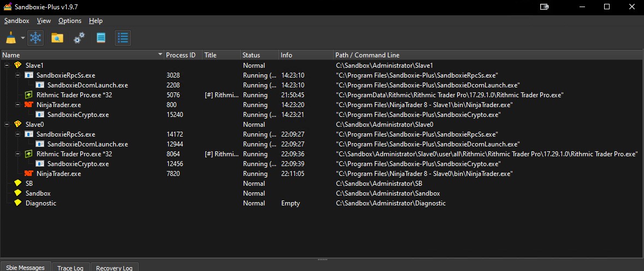The width and height of the screenshot is (644, 271).
Task: Sort by the Process ID column header
Action: click(183, 55)
